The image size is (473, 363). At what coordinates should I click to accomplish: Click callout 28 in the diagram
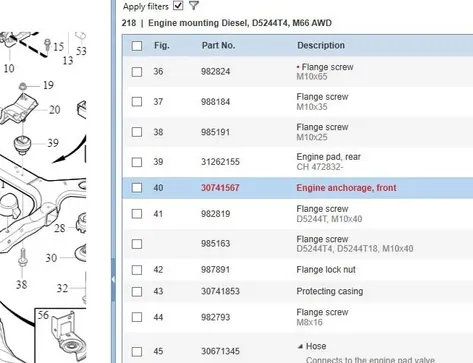[60, 228]
